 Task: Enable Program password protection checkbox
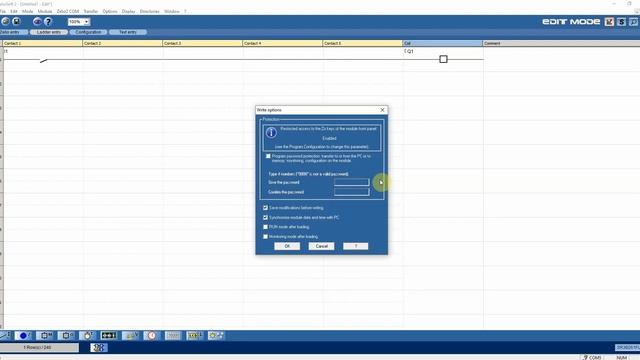pos(268,156)
